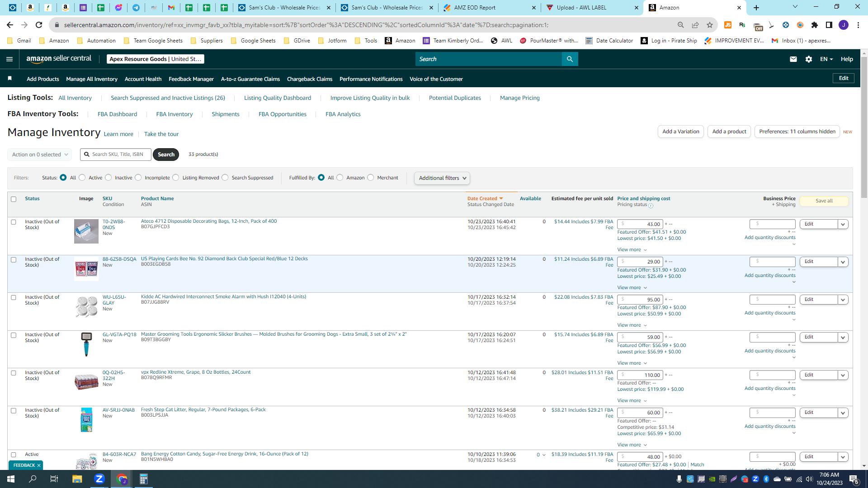Select the Inactive status radio button
The image size is (868, 488).
[x=108, y=178]
